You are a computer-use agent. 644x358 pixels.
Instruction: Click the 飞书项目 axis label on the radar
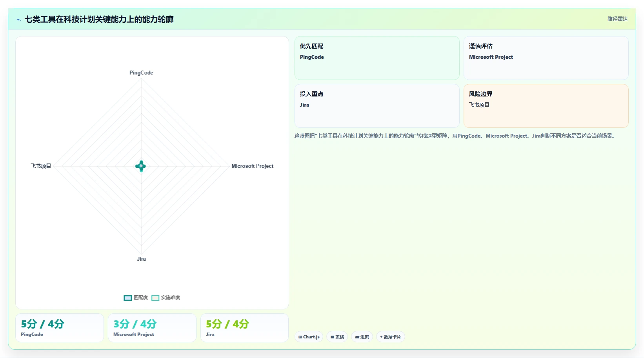click(x=41, y=166)
